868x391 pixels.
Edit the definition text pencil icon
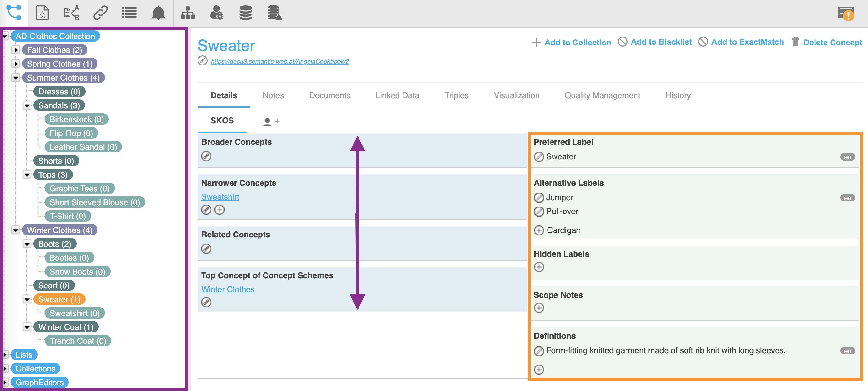point(539,351)
